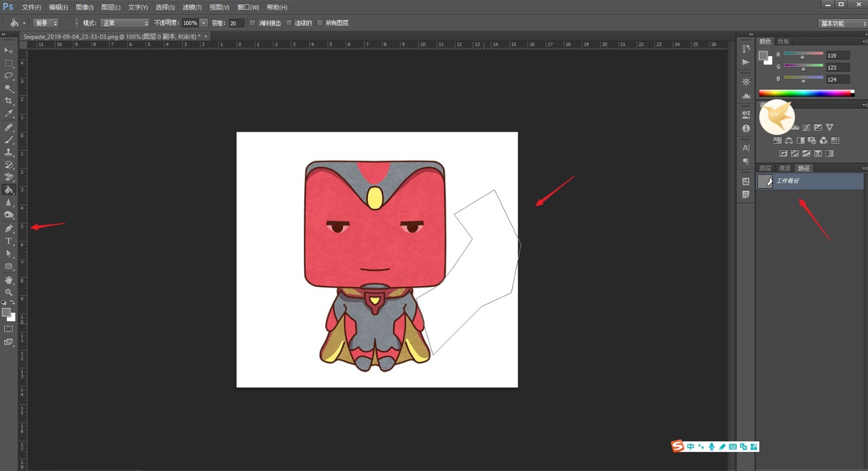Screen dimensions: 868x471
Task: Select the Eraser tool
Action: click(9, 177)
